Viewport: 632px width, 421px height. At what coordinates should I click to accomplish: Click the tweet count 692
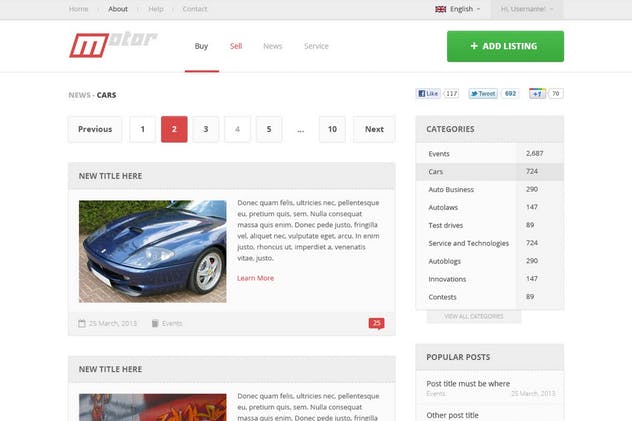(x=510, y=93)
